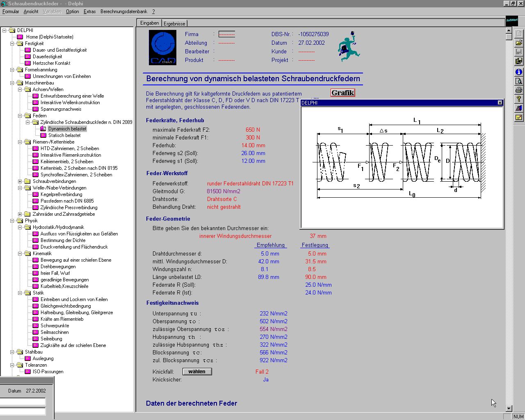This screenshot has height=420, width=525.
Task: Click the Open folder icon in right toolbar
Action: (519, 43)
